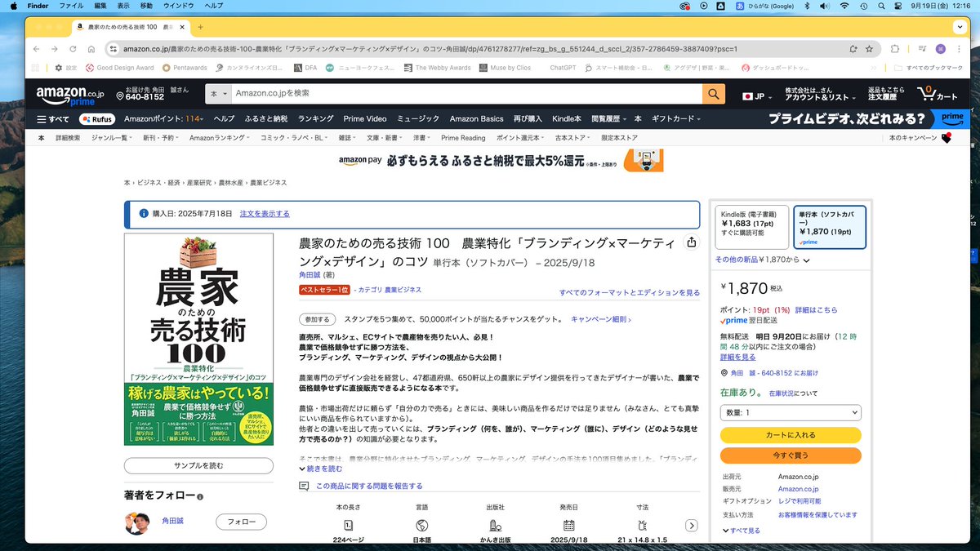Click the 参加する campaign button

point(318,319)
